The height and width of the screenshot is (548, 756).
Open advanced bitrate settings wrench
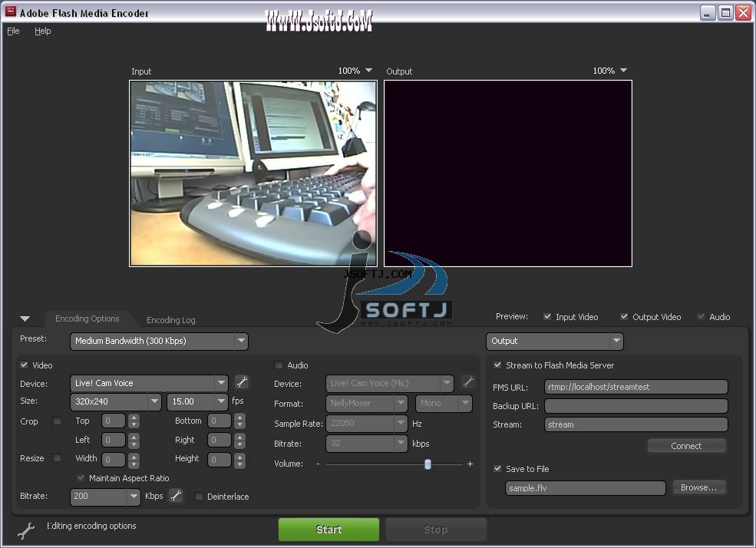pyautogui.click(x=176, y=496)
